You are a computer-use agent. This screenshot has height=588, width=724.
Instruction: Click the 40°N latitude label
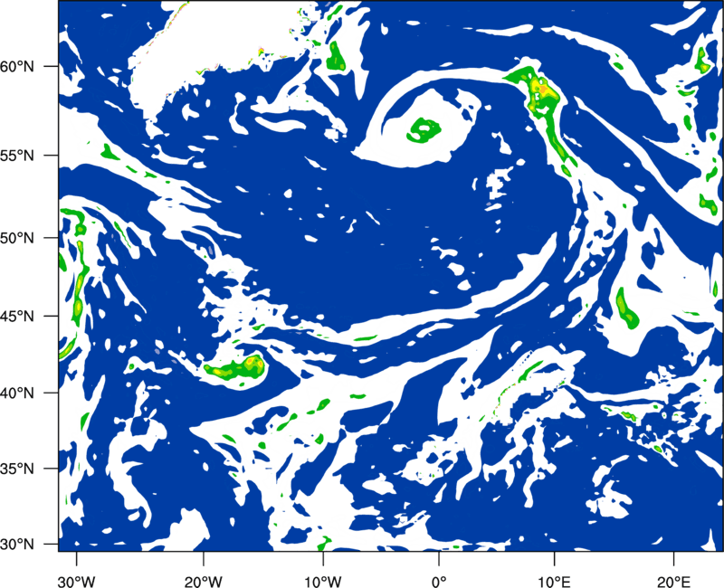click(x=17, y=393)
